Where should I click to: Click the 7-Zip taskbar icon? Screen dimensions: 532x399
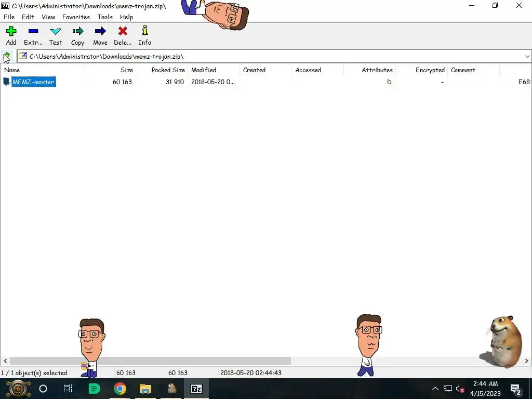[196, 389]
